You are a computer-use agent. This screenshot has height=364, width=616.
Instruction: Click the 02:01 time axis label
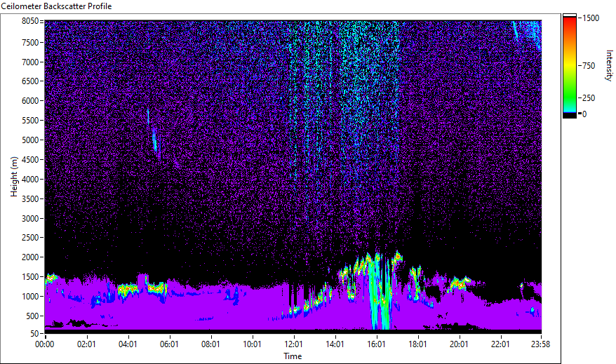point(86,344)
